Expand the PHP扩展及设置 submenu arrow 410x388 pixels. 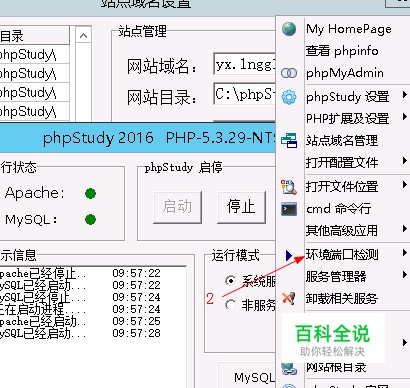[405, 117]
